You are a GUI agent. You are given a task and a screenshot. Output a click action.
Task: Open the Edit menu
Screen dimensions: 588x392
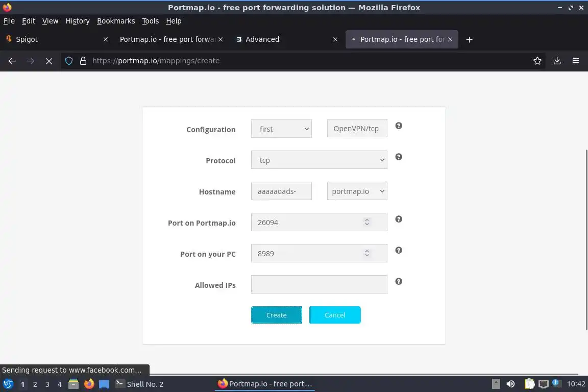point(29,21)
